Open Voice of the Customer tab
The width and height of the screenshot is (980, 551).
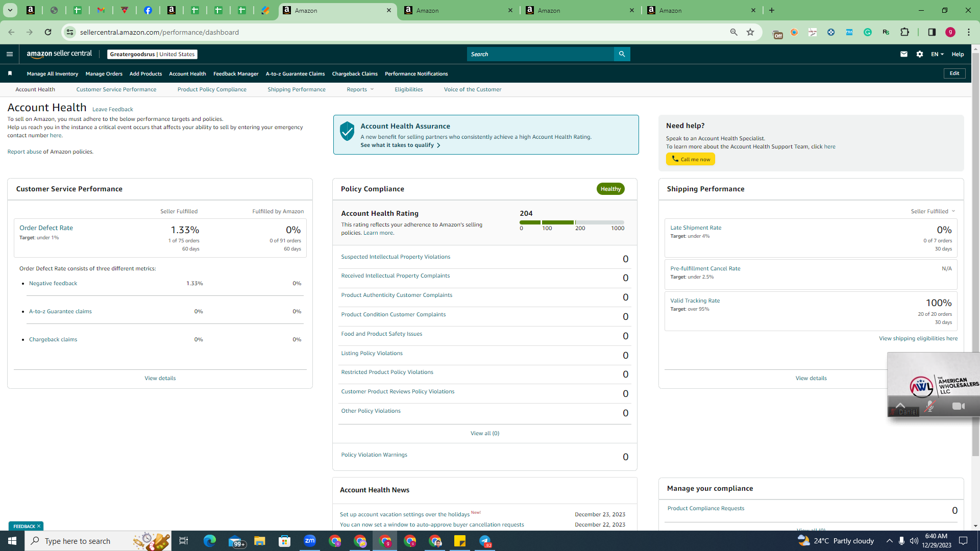pyautogui.click(x=473, y=89)
